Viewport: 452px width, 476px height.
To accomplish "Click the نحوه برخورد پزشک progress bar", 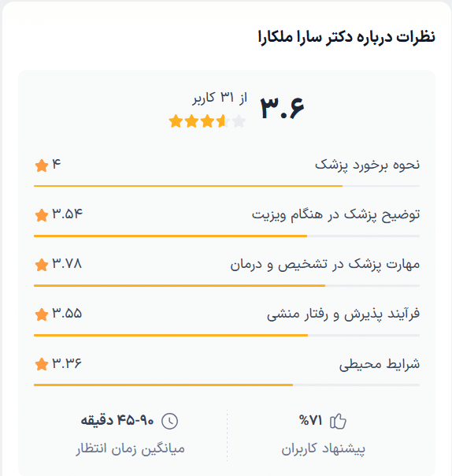I will pyautogui.click(x=227, y=186).
